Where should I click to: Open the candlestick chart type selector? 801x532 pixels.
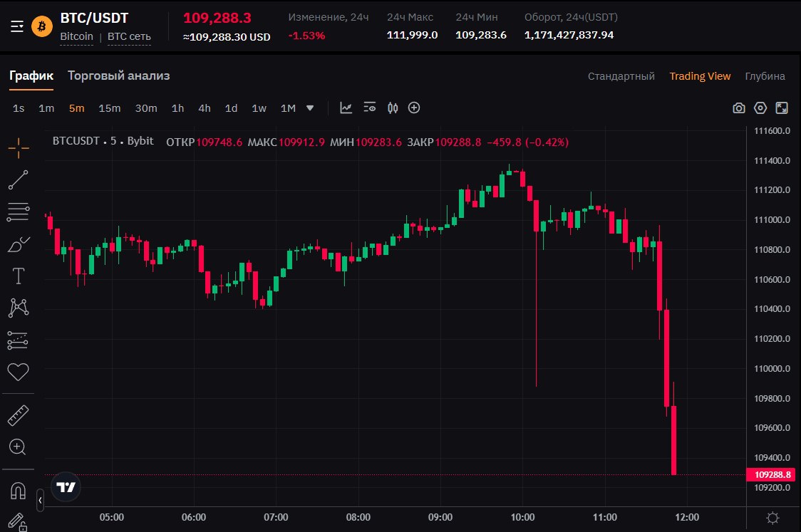coord(393,108)
